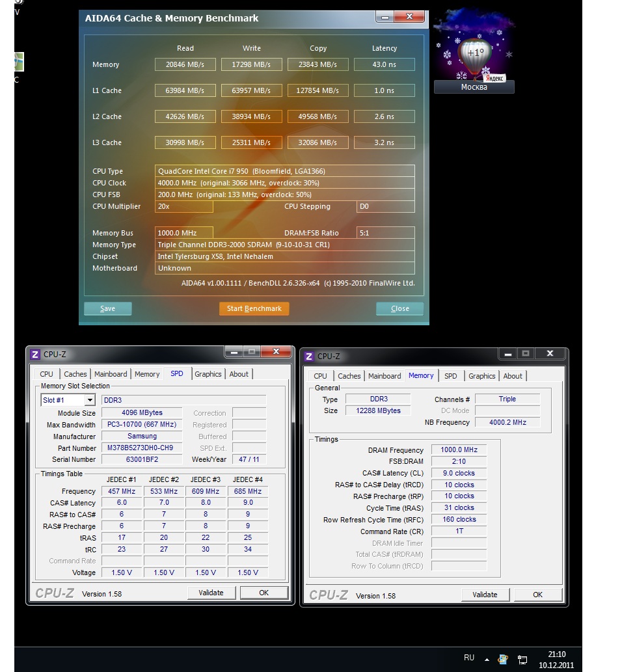Click the CPU Type field with Core i7 950
The image size is (635, 672).
[285, 171]
